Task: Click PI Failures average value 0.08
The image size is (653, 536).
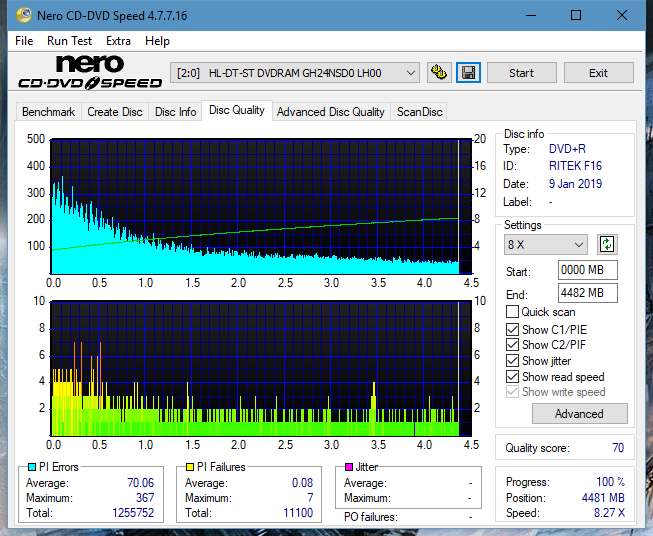Action: tap(302, 483)
